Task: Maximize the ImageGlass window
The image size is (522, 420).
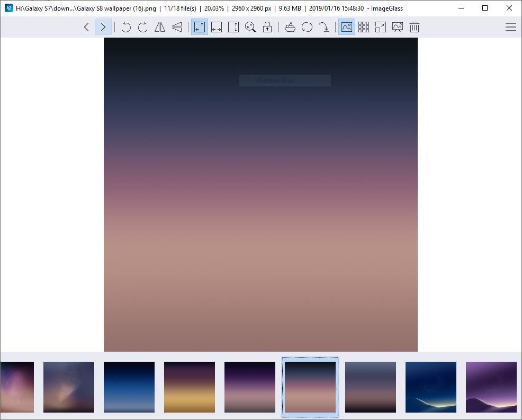Action: point(485,8)
